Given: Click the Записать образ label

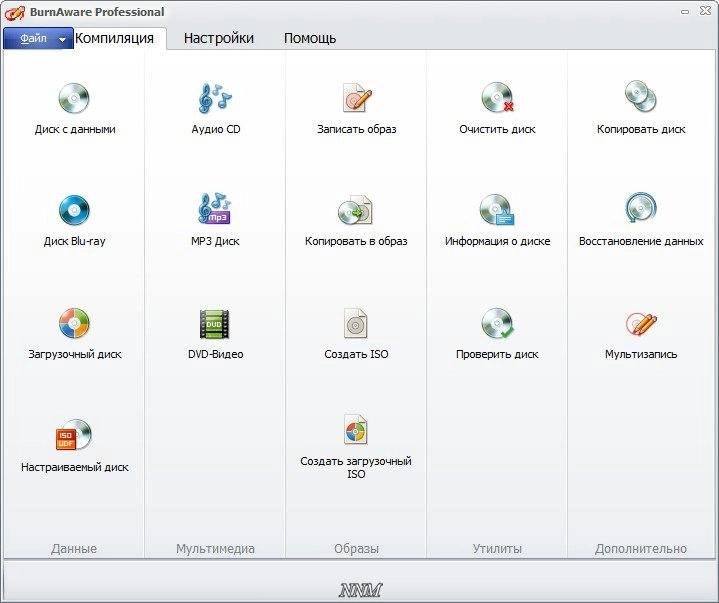Looking at the screenshot, I should coord(357,129).
